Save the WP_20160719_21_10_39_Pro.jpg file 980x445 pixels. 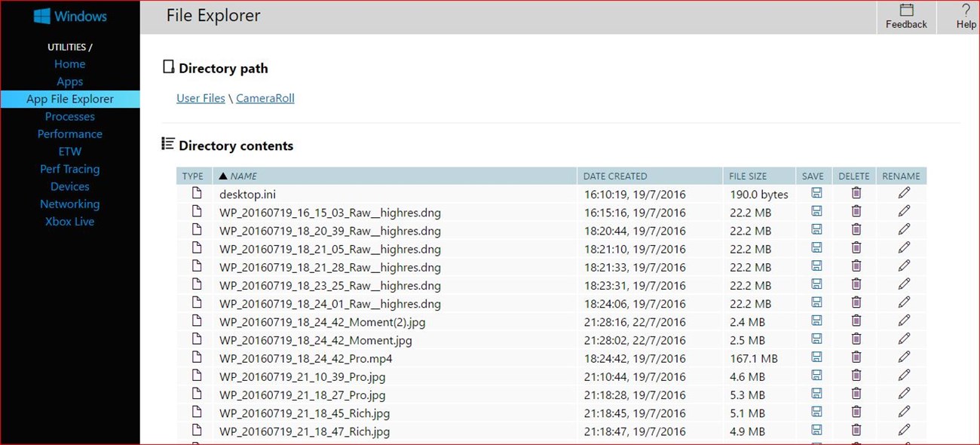816,376
